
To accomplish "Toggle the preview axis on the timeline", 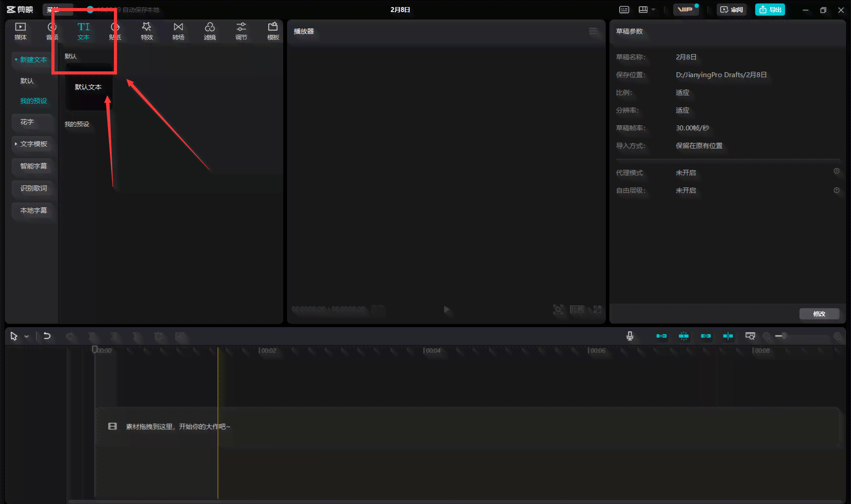I will pyautogui.click(x=728, y=336).
